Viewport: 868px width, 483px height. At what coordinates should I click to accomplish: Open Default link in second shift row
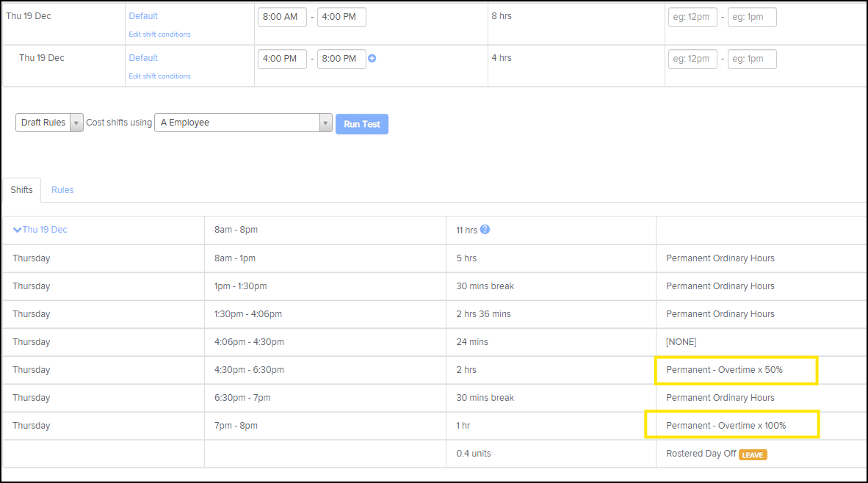[x=143, y=58]
